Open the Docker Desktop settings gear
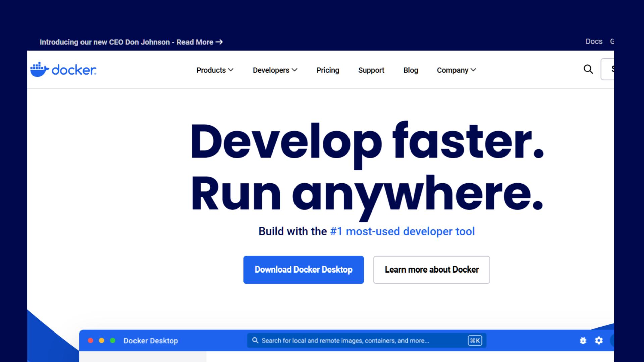Viewport: 644px width, 362px height. [x=599, y=341]
